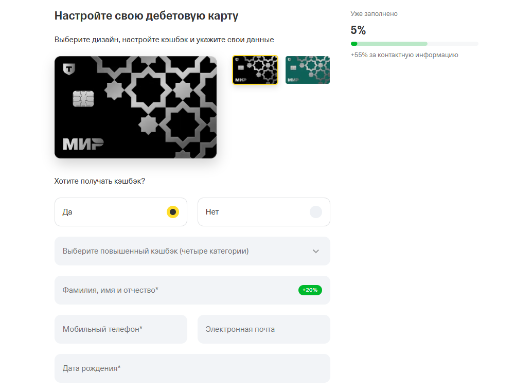Click the "5%" completion value
Viewport: 532px width, 392px height.
point(358,30)
